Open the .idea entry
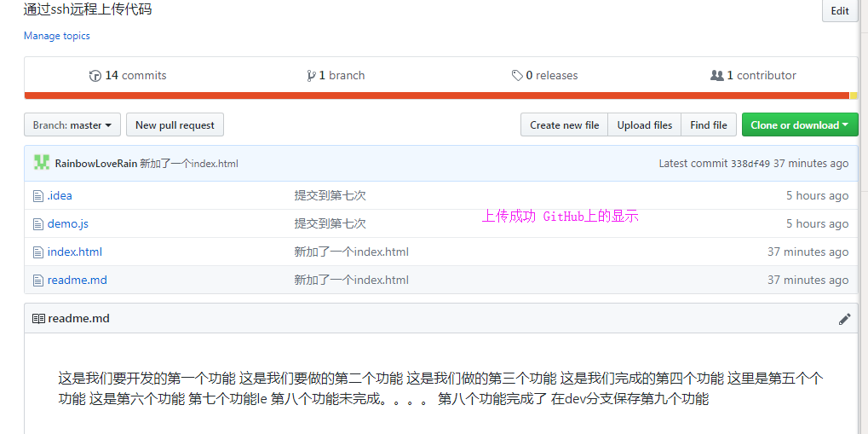Screen dimensions: 868x434 click(x=60, y=195)
